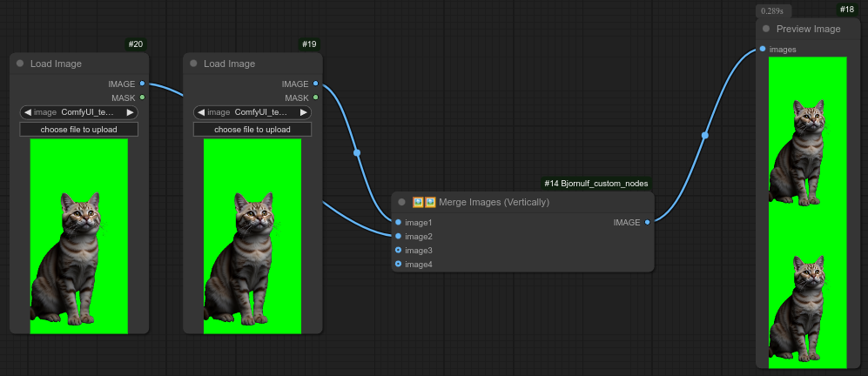
Task: Click the IMAGE output port on node #20
Action: click(x=142, y=84)
